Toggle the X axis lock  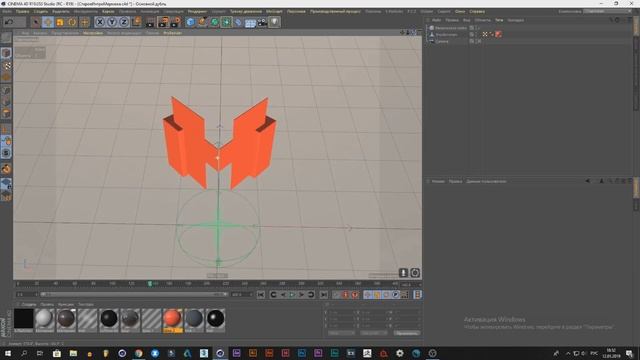click(100, 22)
